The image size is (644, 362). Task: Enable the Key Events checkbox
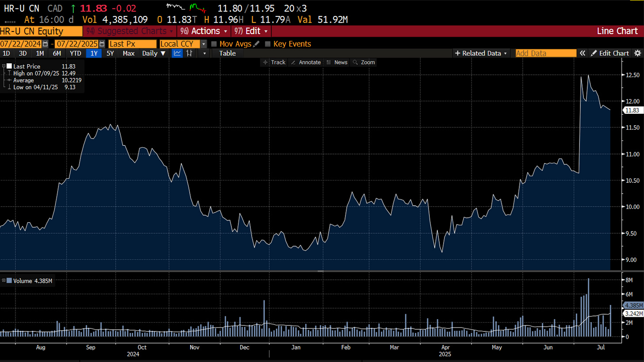pos(268,44)
